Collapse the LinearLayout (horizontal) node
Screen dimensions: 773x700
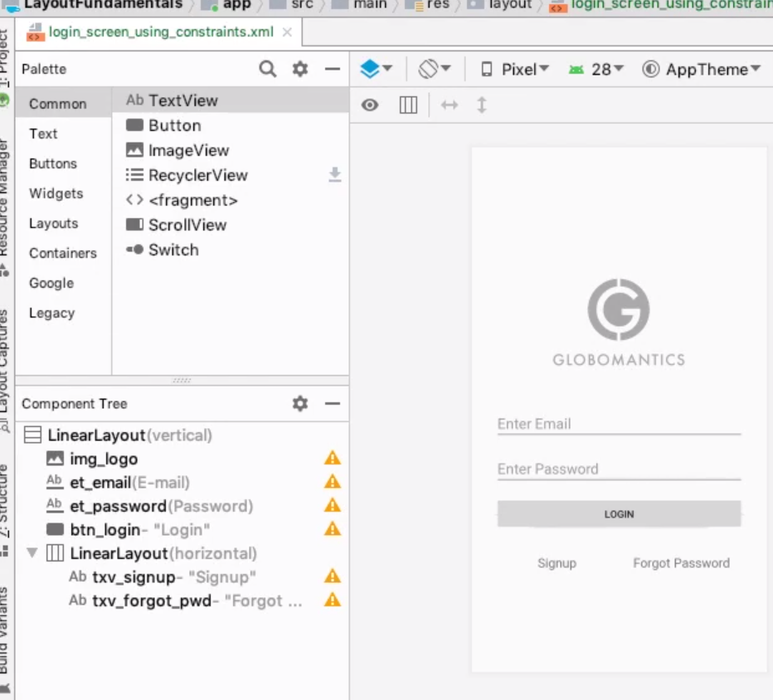click(x=32, y=553)
